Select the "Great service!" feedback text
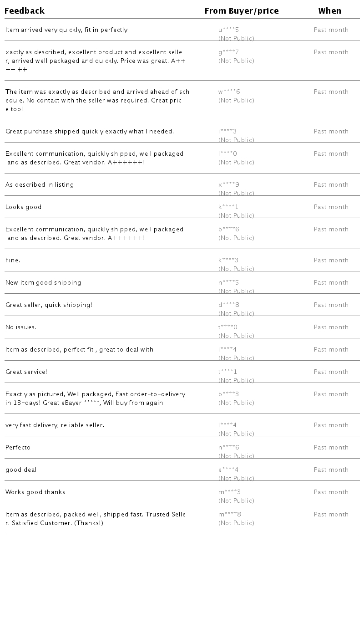The width and height of the screenshot is (364, 623). pyautogui.click(x=26, y=372)
